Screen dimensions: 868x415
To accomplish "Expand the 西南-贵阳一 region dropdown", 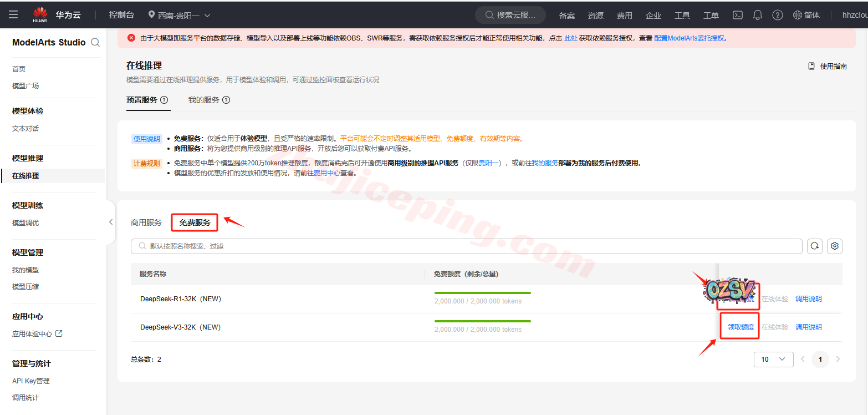I will pyautogui.click(x=180, y=15).
